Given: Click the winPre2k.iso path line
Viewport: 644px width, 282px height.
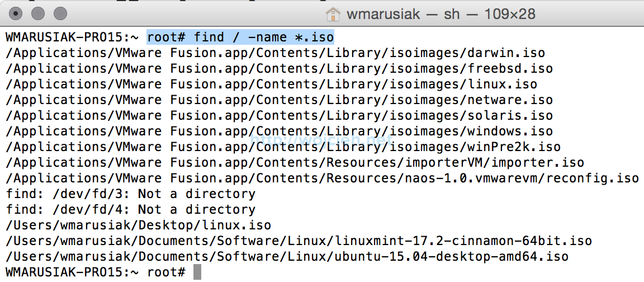Looking at the screenshot, I should coord(283,147).
